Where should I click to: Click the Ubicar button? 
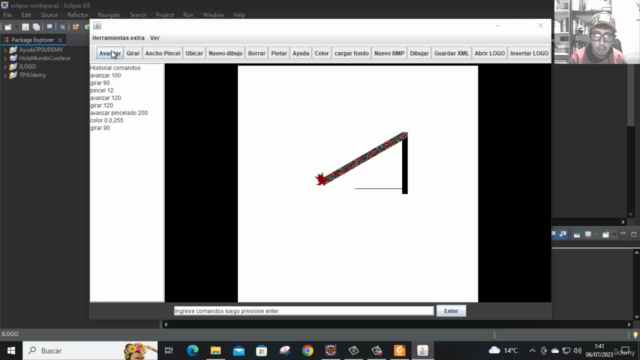[194, 53]
